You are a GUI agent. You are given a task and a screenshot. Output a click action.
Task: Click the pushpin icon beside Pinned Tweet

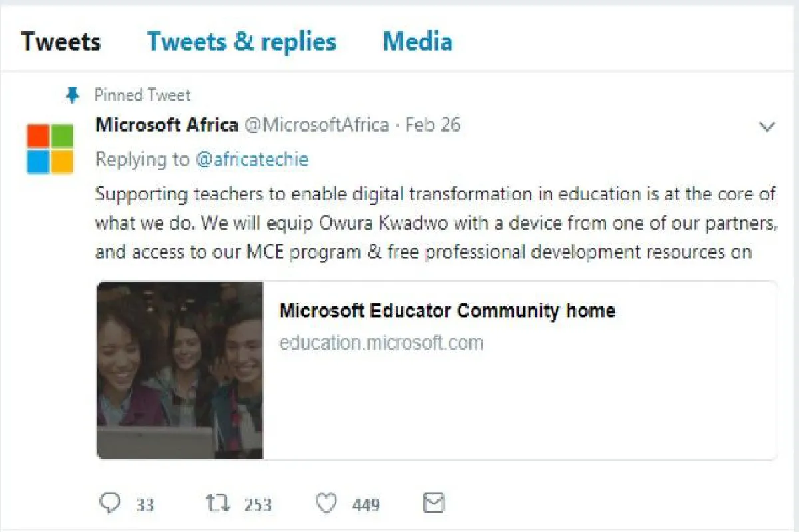73,95
